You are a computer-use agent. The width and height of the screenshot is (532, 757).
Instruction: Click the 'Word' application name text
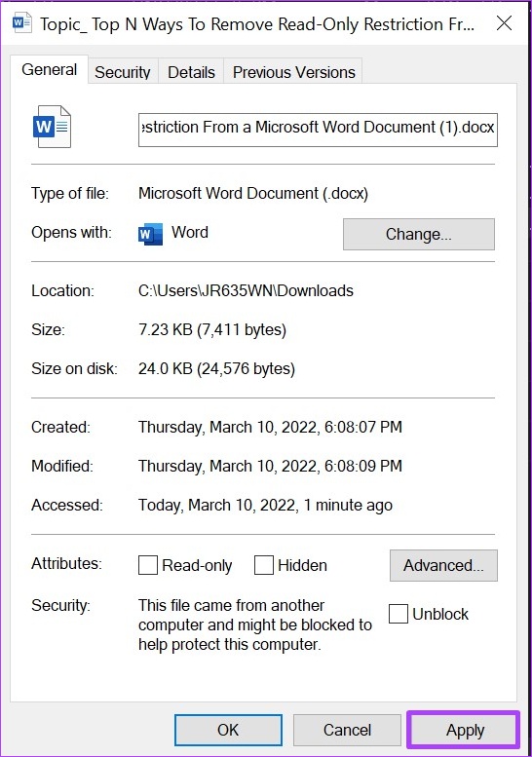[190, 232]
